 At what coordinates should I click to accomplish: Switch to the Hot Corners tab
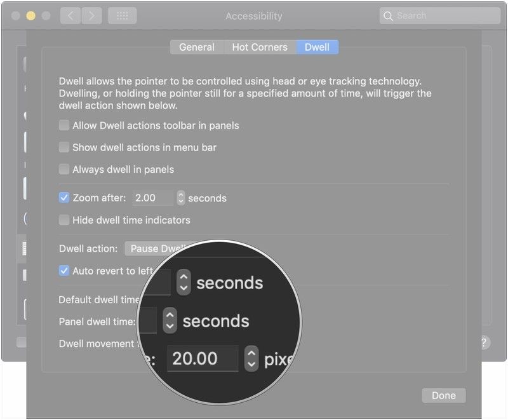(x=259, y=47)
